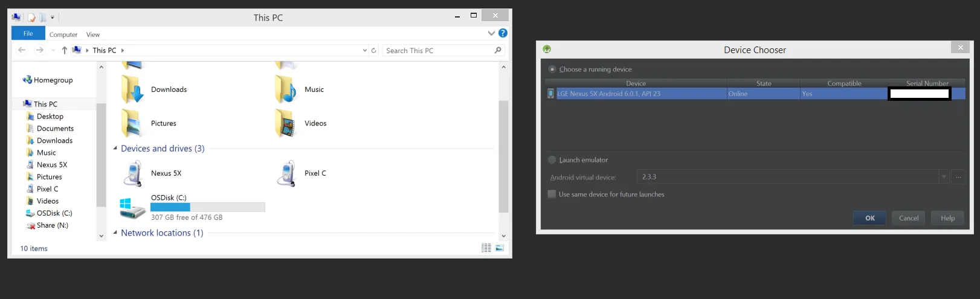Open the Android virtual device dropdown
Image resolution: width=980 pixels, height=299 pixels.
[x=944, y=177]
